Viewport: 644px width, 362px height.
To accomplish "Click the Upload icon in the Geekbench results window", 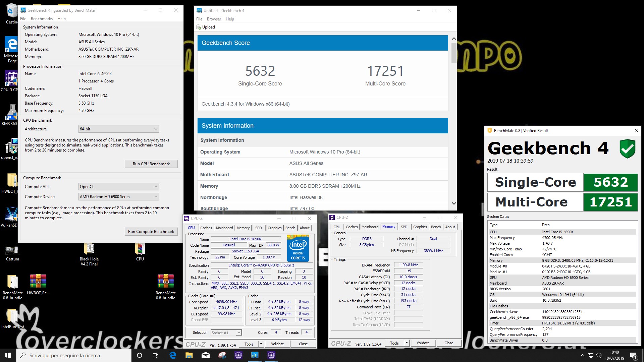I will (199, 27).
